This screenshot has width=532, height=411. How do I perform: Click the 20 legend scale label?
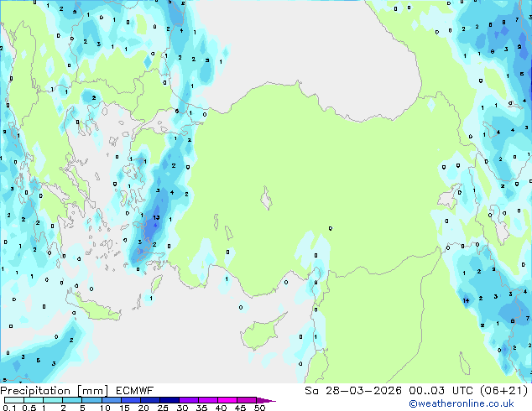tap(143, 408)
